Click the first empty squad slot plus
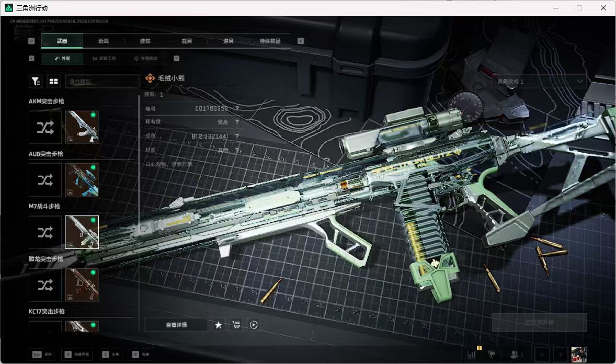616x364 pixels. 542,354
